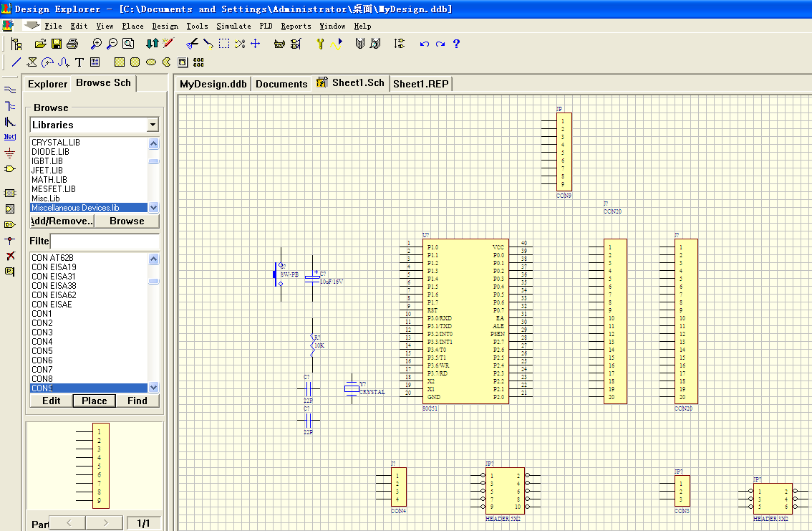Select the Draw Line tool

pyautogui.click(x=16, y=62)
